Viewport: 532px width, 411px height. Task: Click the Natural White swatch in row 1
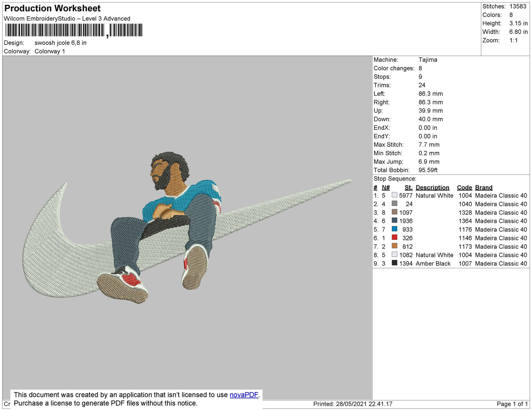394,195
